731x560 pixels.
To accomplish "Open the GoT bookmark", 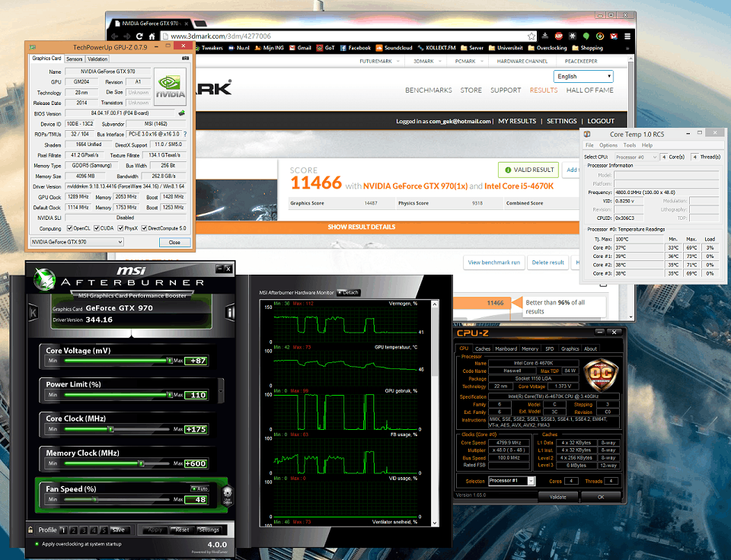I will (325, 48).
